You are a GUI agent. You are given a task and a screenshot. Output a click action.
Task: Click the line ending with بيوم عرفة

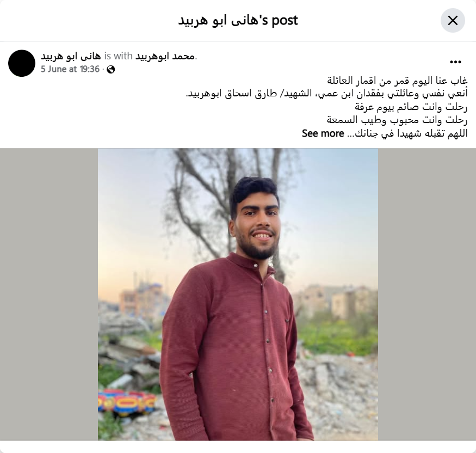[411, 107]
